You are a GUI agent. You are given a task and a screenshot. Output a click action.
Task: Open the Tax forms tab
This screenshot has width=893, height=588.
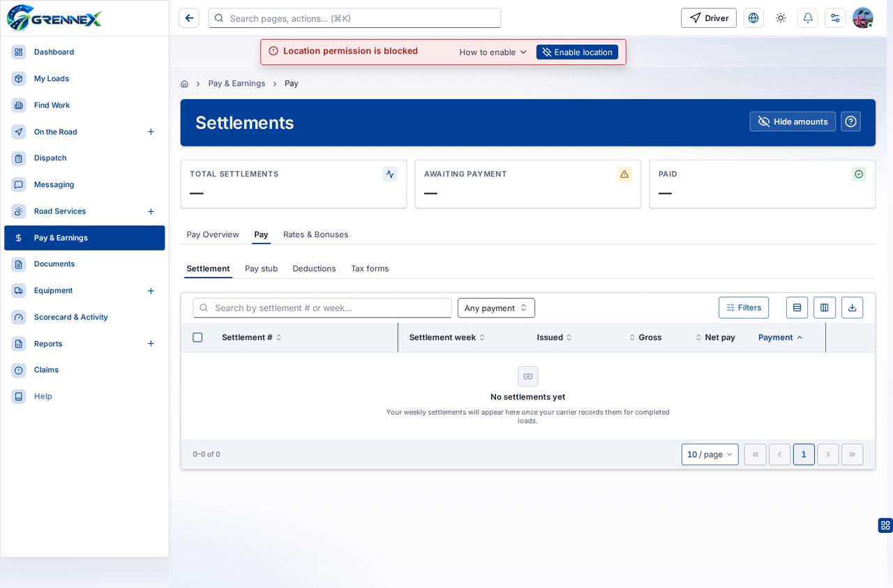point(370,269)
